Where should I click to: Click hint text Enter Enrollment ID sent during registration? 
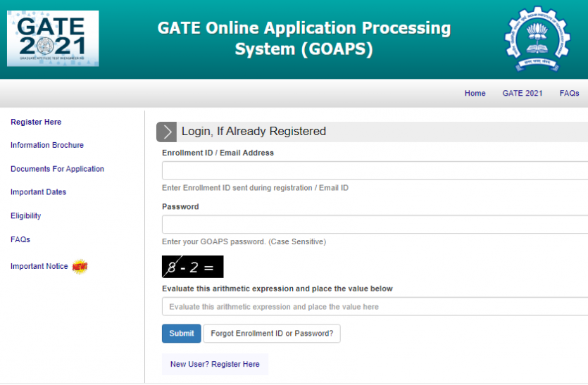[255, 188]
